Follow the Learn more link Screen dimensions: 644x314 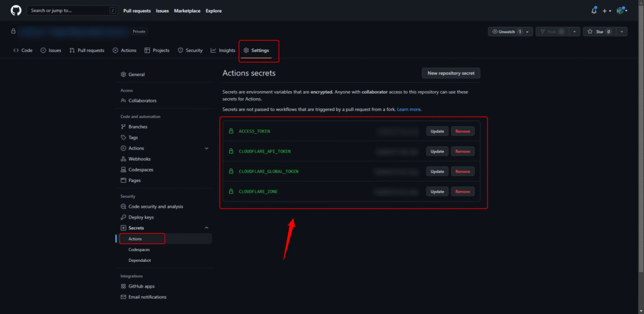point(408,109)
